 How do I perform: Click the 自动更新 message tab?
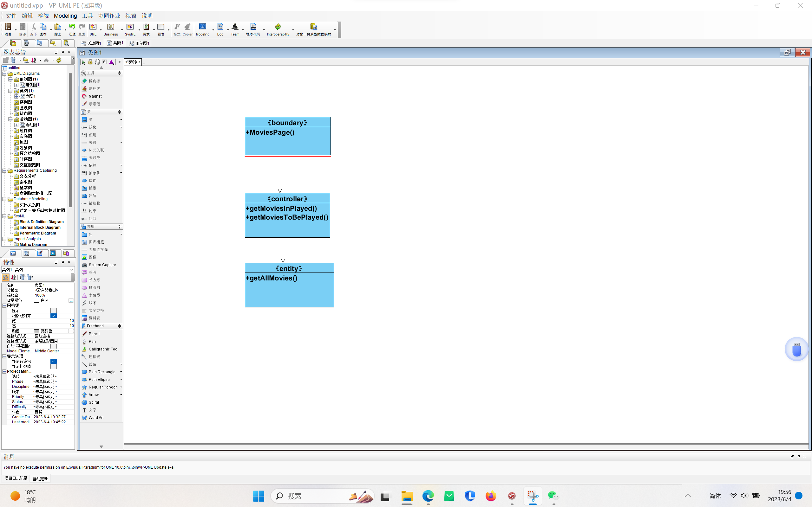(40, 478)
